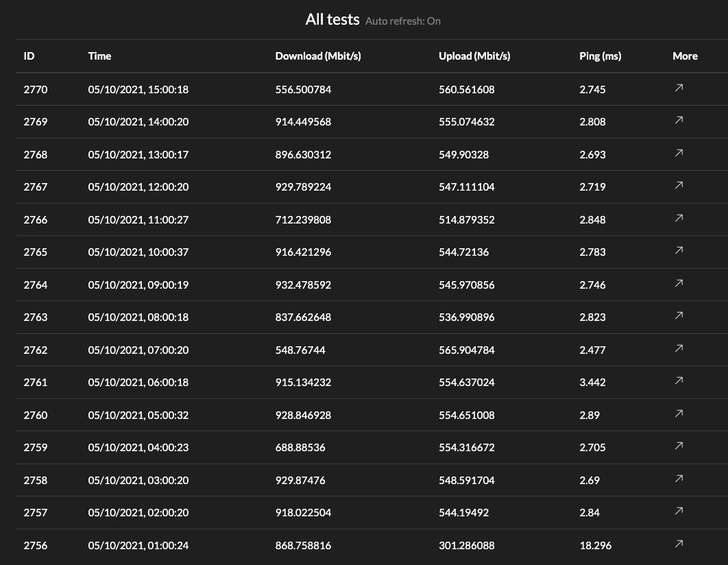Click upload value 554.651008
Screen dimensions: 728x565
point(467,415)
